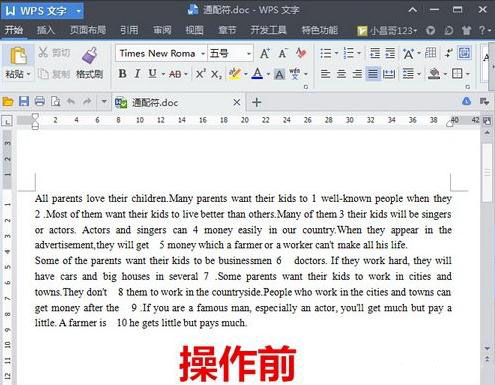The image size is (495, 385).
Task: Click the Paste clipboard icon
Action: pyautogui.click(x=18, y=55)
